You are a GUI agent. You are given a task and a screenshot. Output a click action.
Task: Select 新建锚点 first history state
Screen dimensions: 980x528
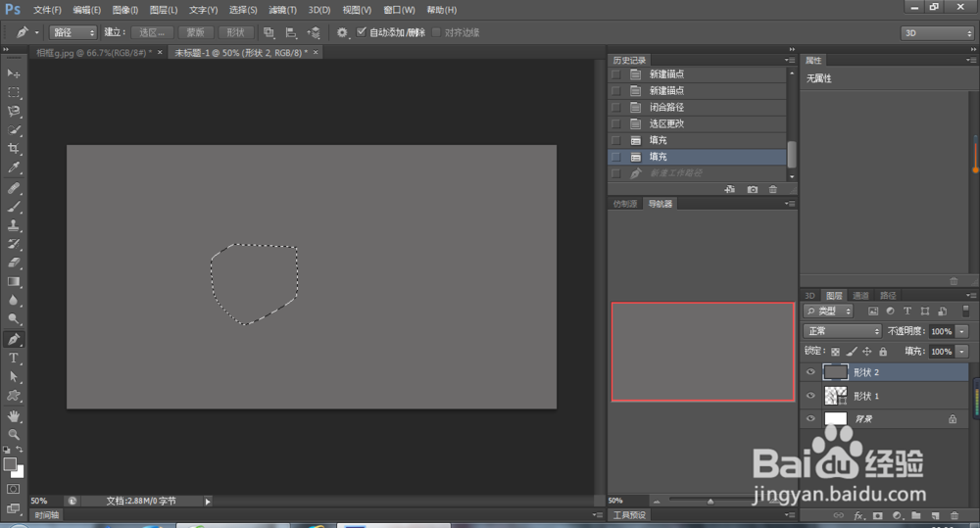[697, 73]
